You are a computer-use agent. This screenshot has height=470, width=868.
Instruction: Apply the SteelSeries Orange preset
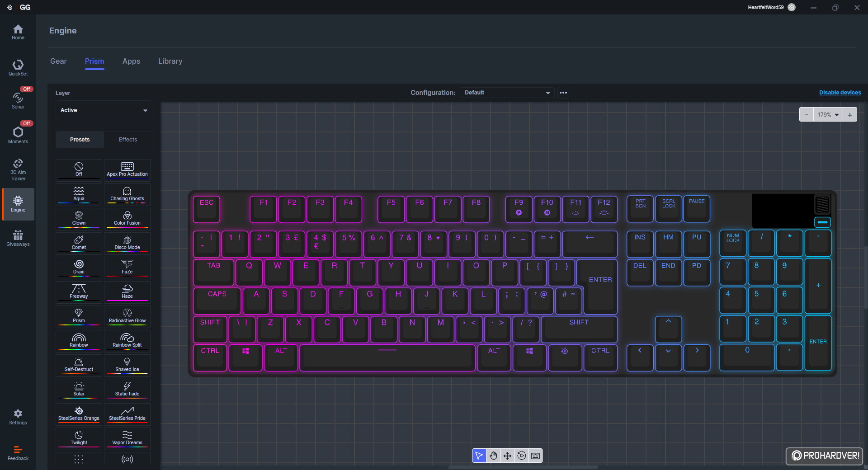[79, 414]
